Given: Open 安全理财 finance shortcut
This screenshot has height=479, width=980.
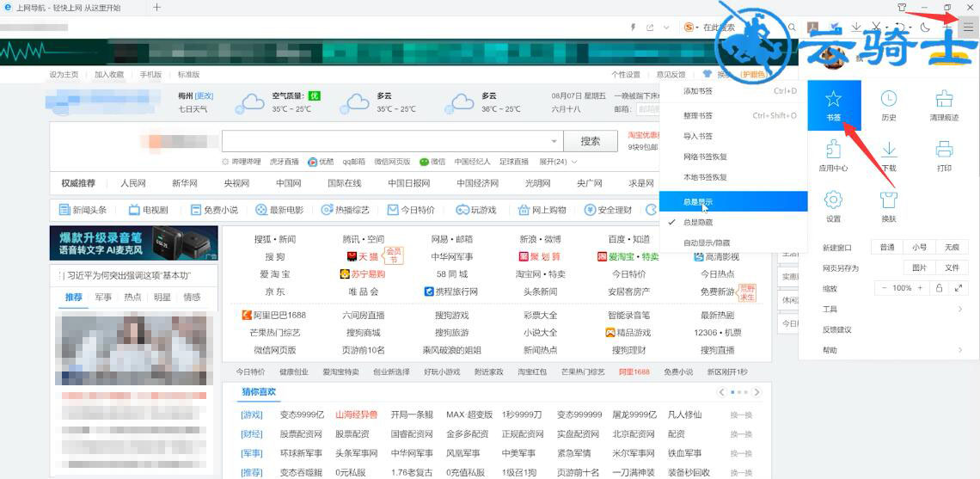Looking at the screenshot, I should 608,210.
